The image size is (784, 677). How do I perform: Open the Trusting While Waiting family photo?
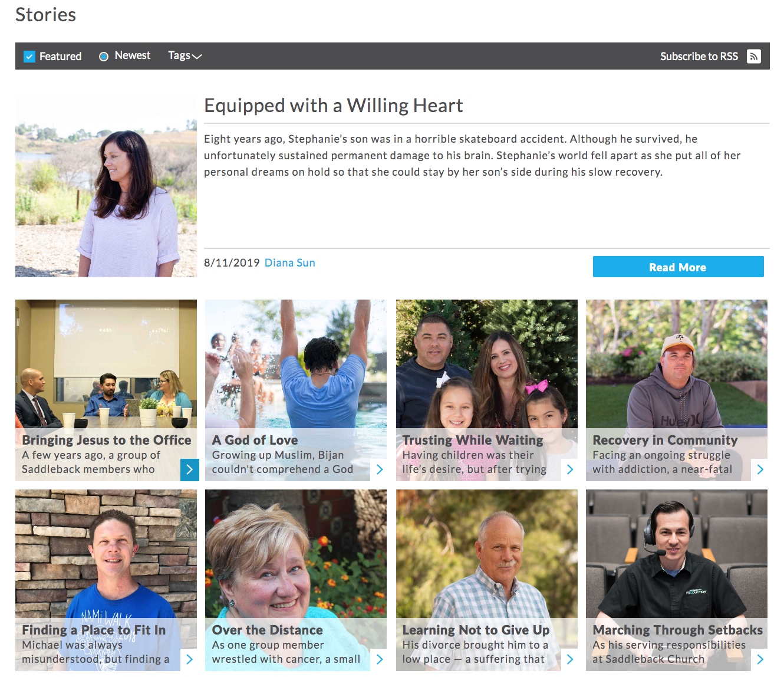(487, 364)
